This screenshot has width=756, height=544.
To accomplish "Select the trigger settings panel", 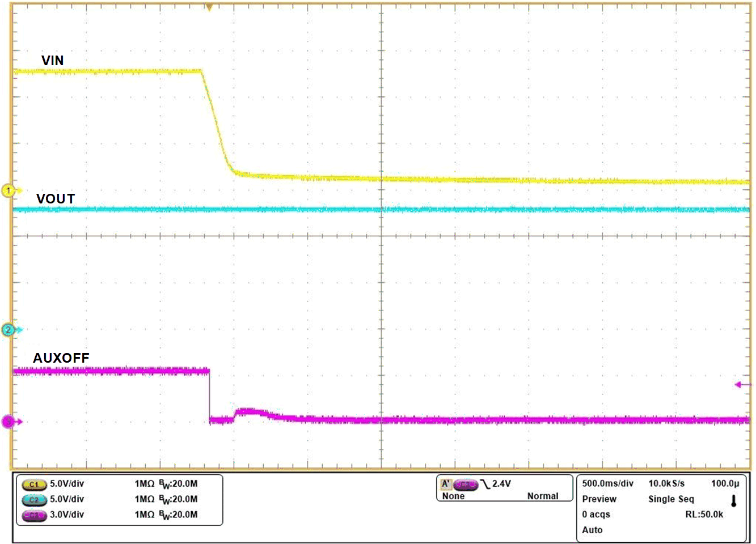I will 504,488.
